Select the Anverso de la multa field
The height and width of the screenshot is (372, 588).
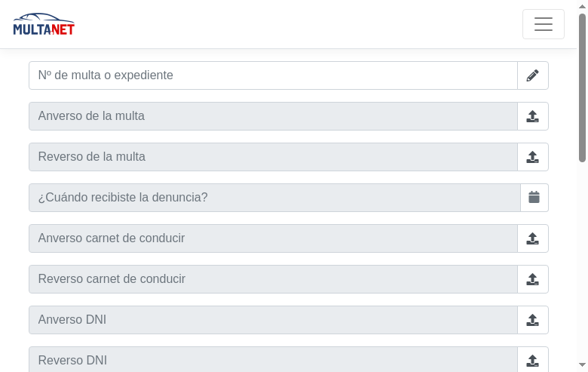coord(273,116)
